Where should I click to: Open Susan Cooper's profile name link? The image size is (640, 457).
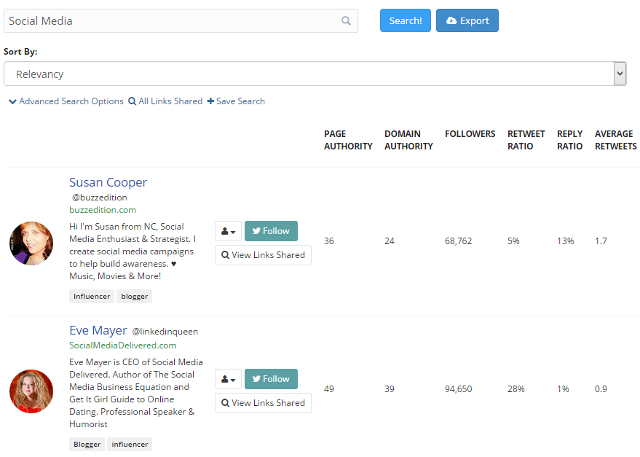click(x=108, y=182)
